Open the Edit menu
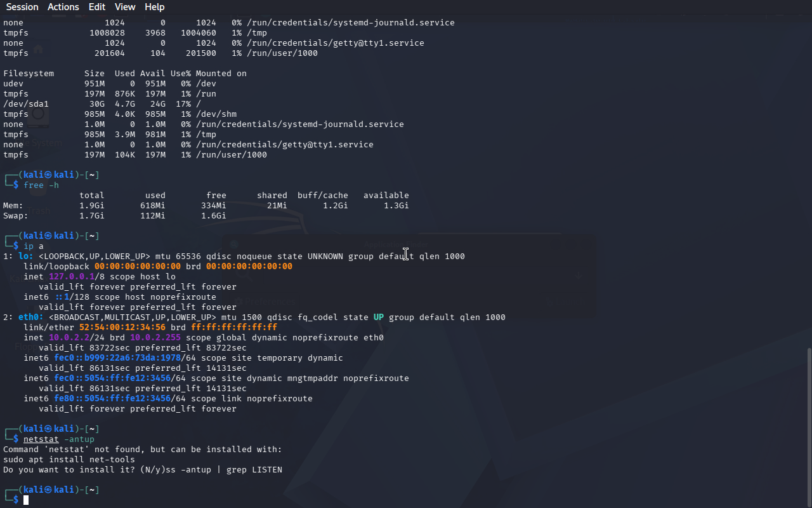 pos(97,7)
